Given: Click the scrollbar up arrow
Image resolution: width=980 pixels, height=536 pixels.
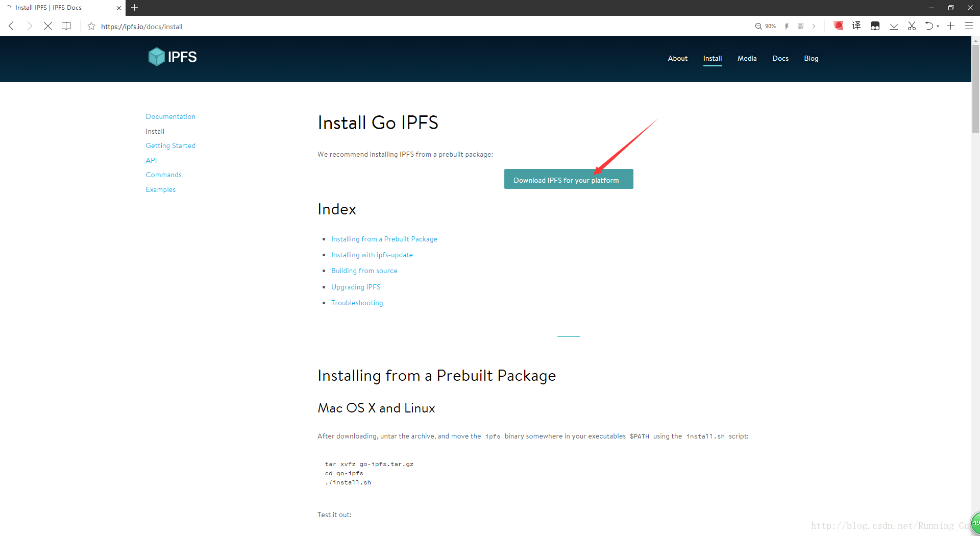Looking at the screenshot, I should pyautogui.click(x=975, y=40).
